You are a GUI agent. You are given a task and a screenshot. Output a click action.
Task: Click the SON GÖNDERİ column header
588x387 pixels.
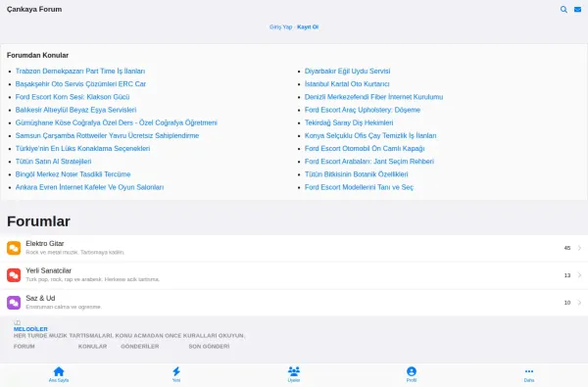click(209, 347)
